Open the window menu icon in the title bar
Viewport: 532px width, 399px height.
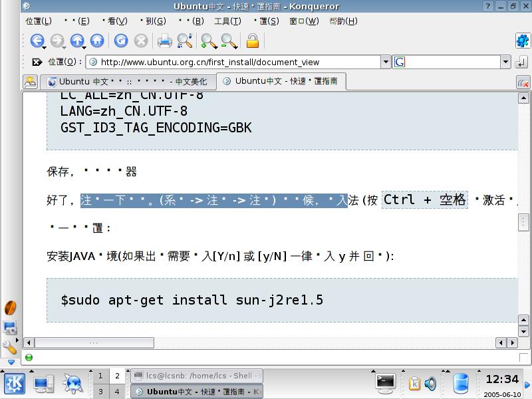[27, 6]
